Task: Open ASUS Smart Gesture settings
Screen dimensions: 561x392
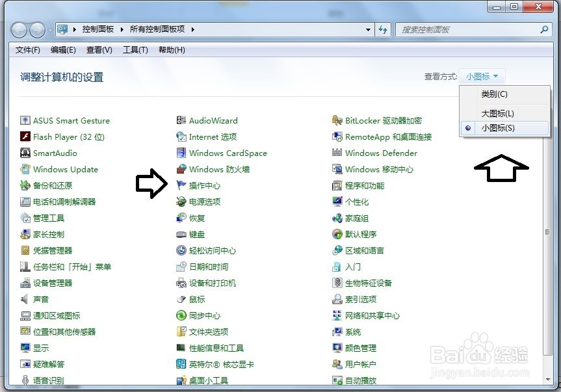Action: pyautogui.click(x=70, y=120)
